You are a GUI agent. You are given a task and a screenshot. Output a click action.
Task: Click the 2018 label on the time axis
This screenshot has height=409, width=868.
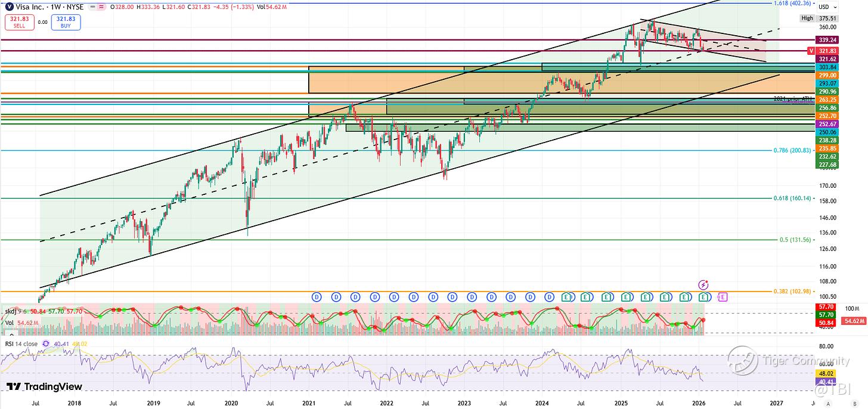(x=75, y=403)
